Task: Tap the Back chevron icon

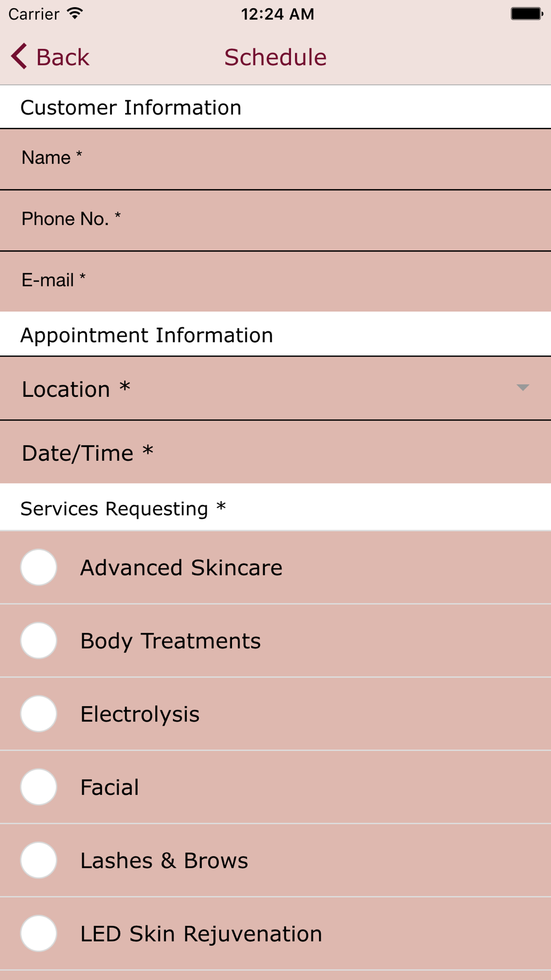Action: click(19, 56)
